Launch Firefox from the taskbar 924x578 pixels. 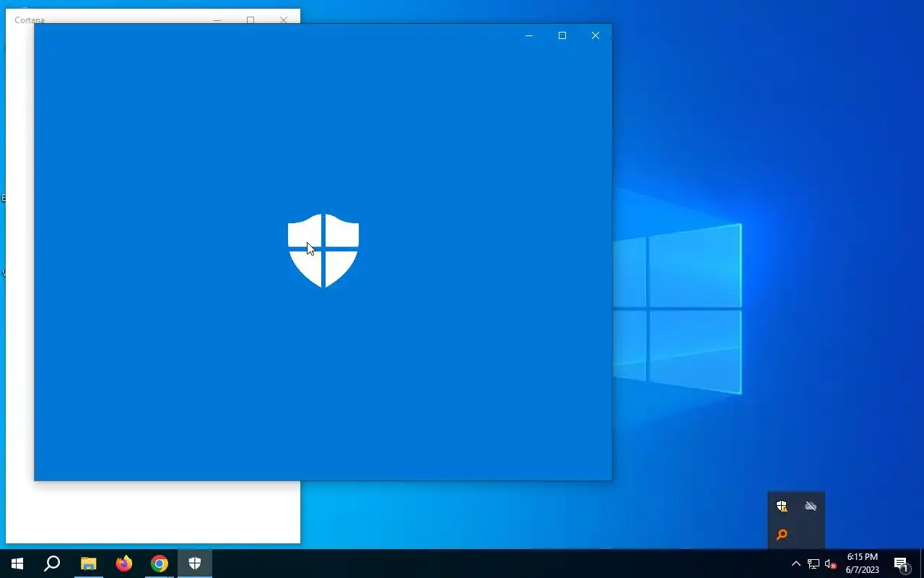pyautogui.click(x=124, y=564)
